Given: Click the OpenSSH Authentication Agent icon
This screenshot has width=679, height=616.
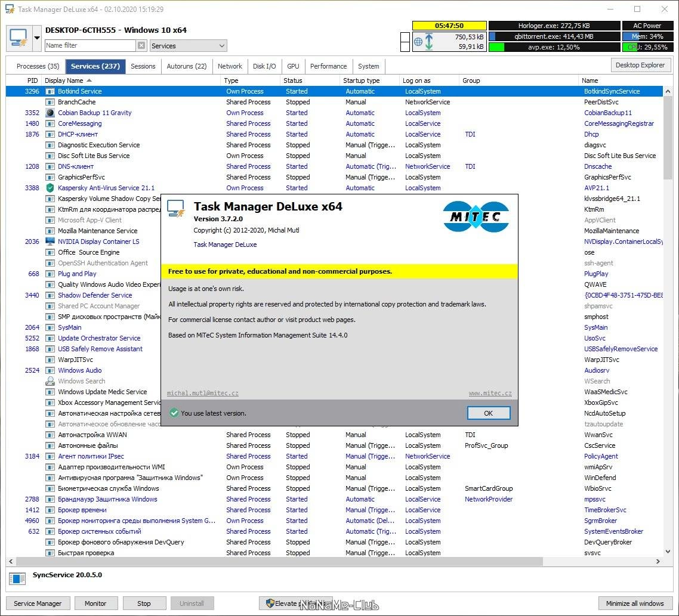Looking at the screenshot, I should pyautogui.click(x=50, y=263).
